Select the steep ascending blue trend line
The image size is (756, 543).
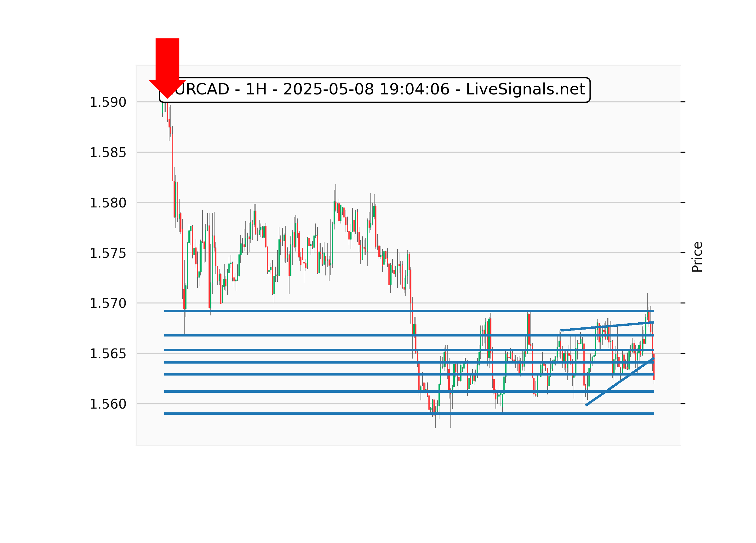pyautogui.click(x=619, y=382)
